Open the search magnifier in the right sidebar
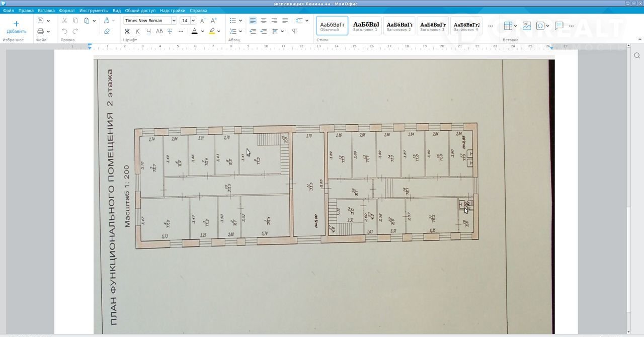The image size is (644, 337). click(x=637, y=55)
